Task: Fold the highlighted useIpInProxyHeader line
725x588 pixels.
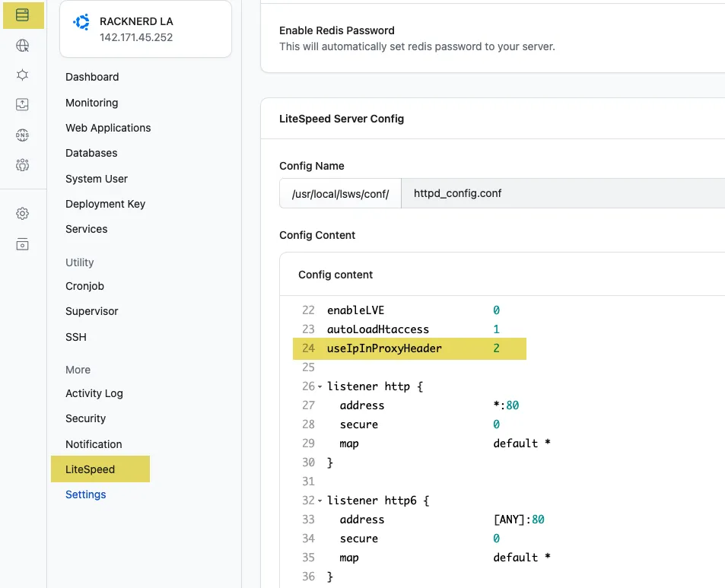Action: [320, 348]
